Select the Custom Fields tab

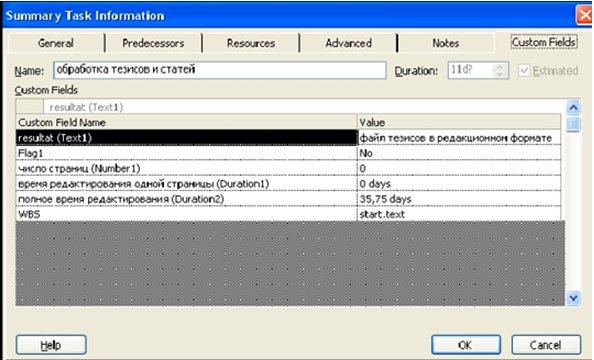coord(544,42)
